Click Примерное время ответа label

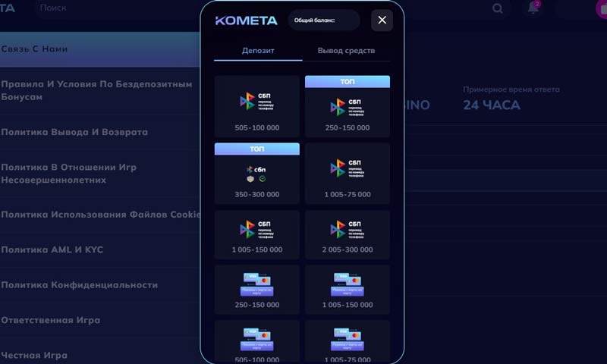pos(511,89)
